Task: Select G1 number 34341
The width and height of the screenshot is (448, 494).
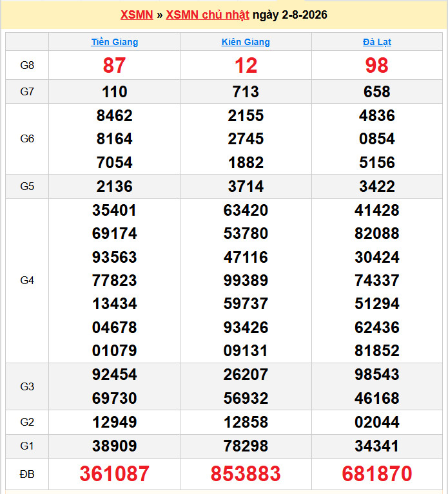Action: pyautogui.click(x=376, y=446)
